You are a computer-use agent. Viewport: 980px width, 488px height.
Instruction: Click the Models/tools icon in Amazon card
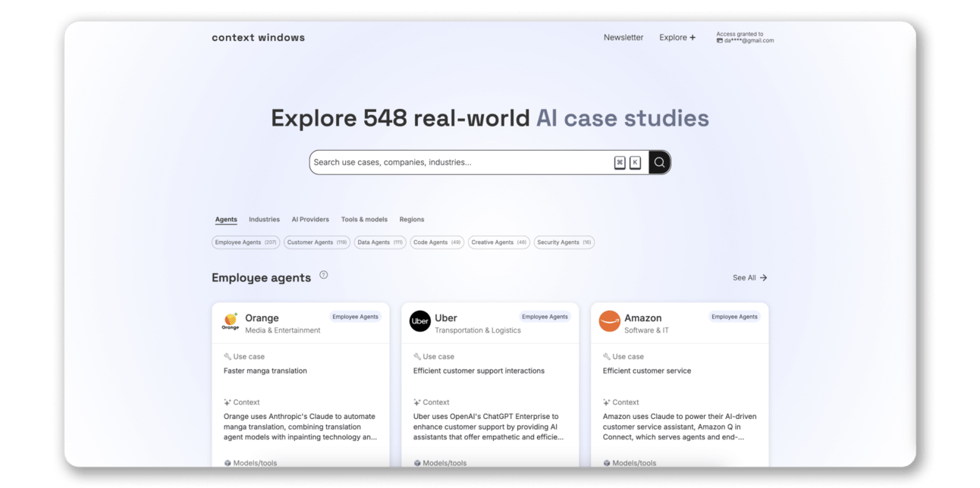tap(607, 463)
